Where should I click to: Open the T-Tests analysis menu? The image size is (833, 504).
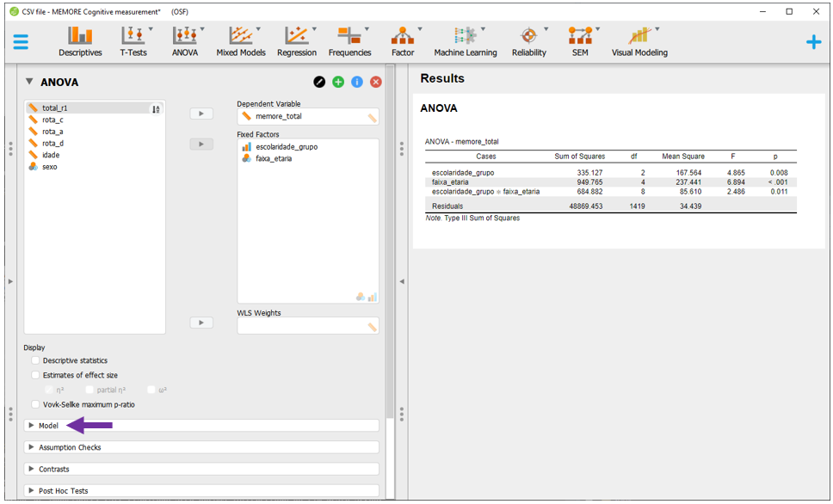(133, 40)
